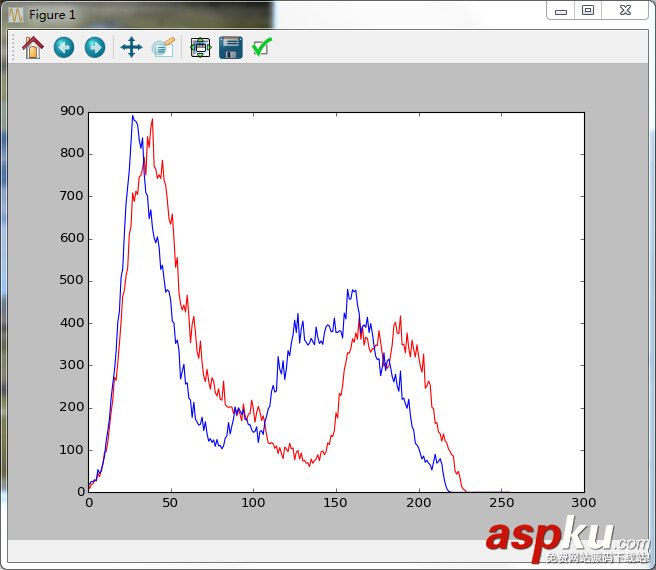Screen dimensions: 656x570
Task: Go back to previous view arrow
Action: (64, 47)
